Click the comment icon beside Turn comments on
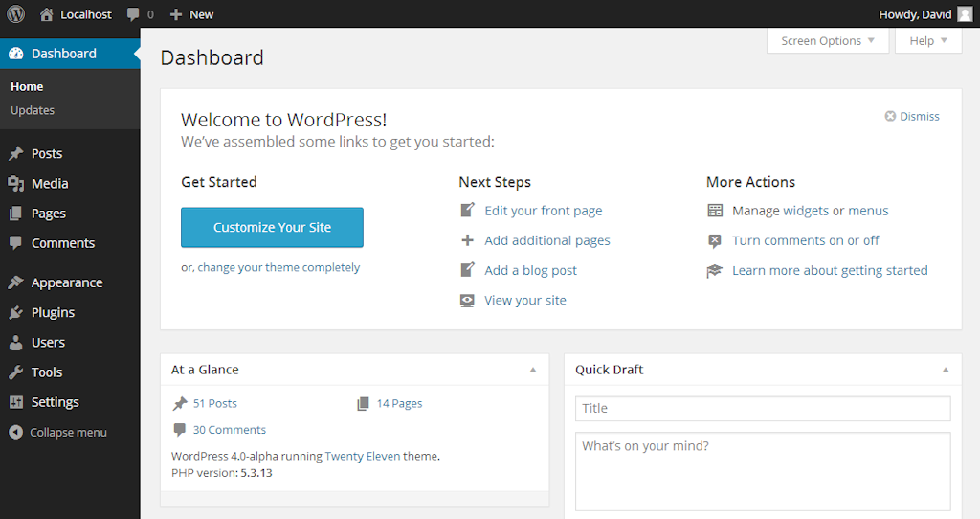Image resolution: width=980 pixels, height=519 pixels. [715, 240]
